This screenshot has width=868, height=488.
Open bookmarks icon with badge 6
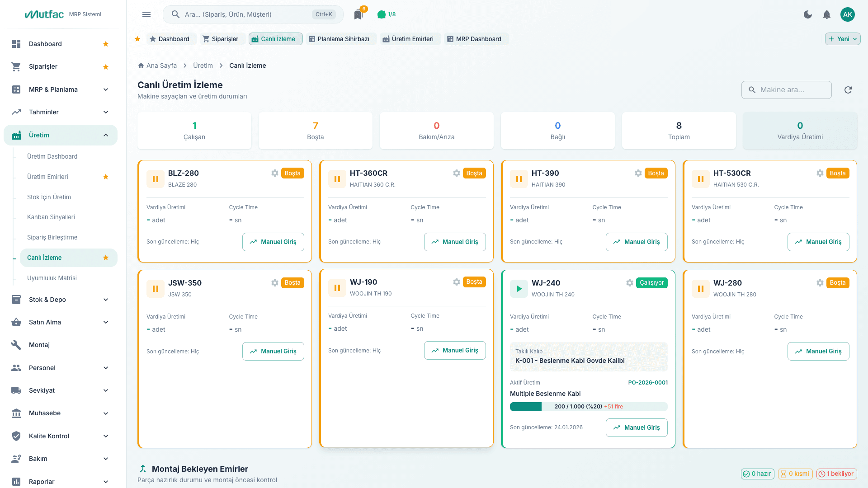click(359, 14)
